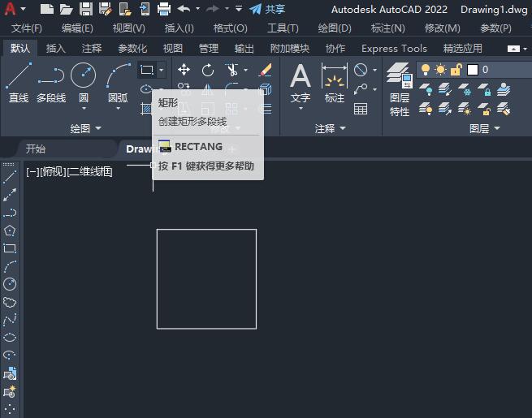Click layer 0 white color swatch
This screenshot has height=418, width=532.
(x=473, y=70)
